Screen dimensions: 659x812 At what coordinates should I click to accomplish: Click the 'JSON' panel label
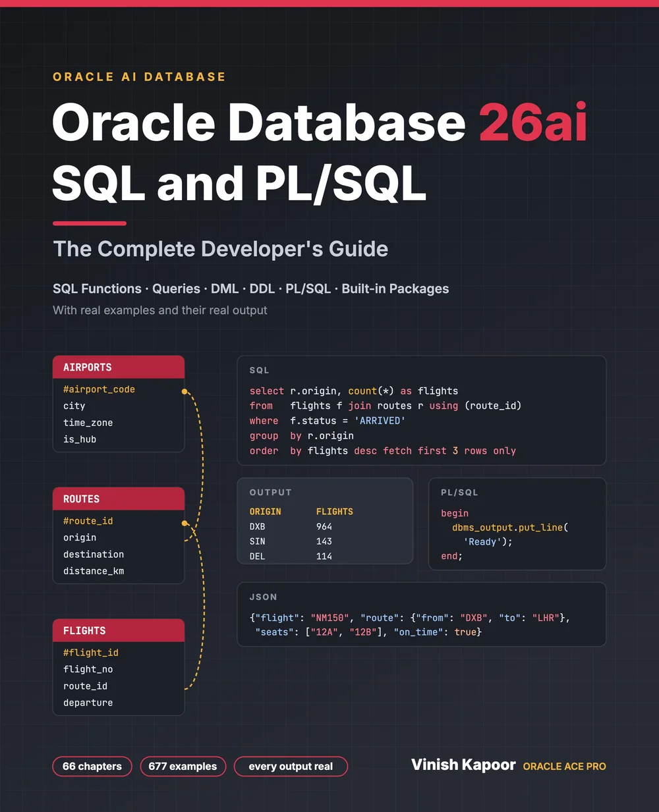pyautogui.click(x=264, y=597)
